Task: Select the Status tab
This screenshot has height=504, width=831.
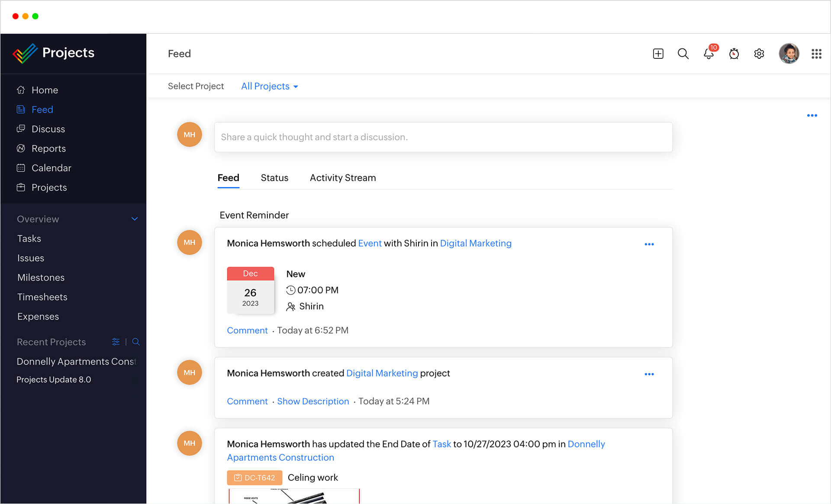Action: click(x=274, y=177)
